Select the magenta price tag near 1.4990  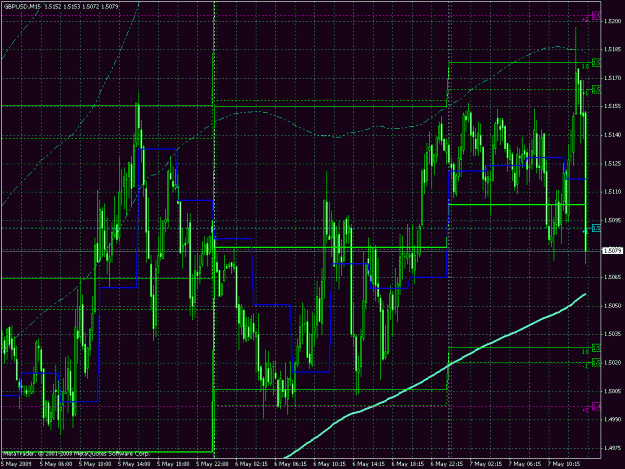596,406
